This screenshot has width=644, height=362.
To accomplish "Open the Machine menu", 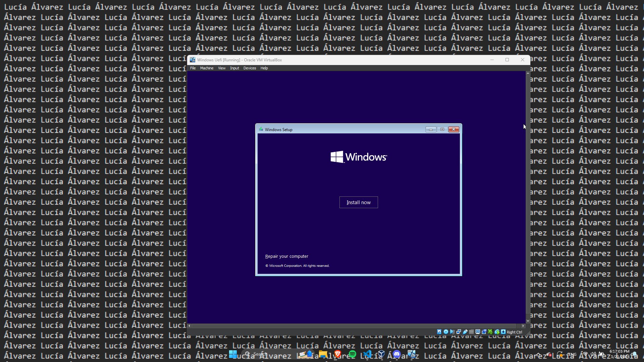I will pos(207,68).
